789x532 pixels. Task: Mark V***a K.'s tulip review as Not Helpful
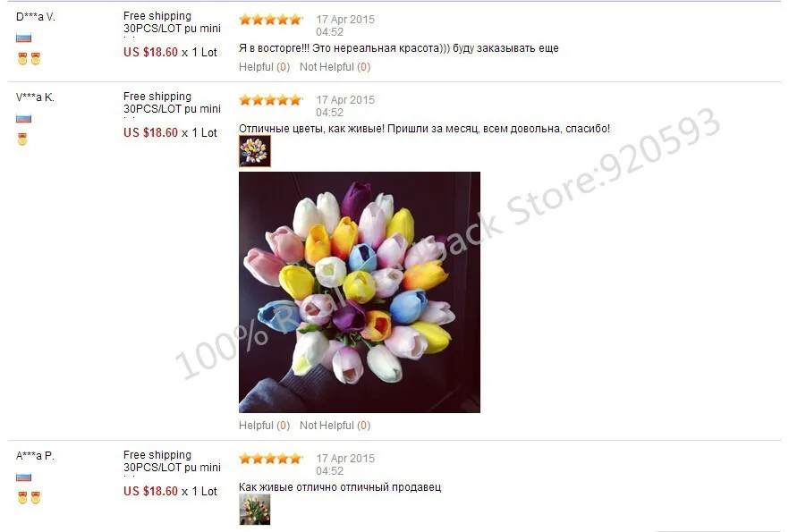[335, 426]
